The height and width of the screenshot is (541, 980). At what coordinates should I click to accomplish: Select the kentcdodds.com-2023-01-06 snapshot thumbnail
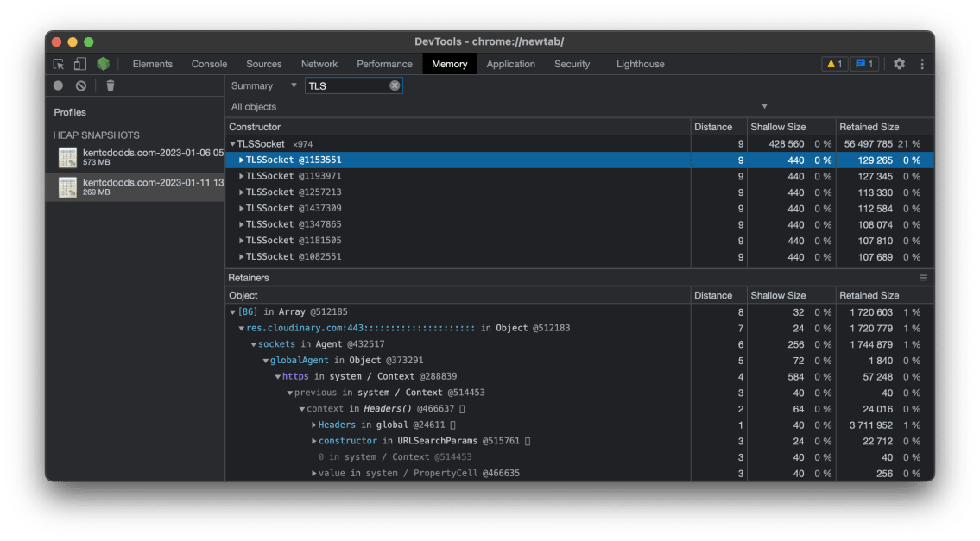(66, 158)
